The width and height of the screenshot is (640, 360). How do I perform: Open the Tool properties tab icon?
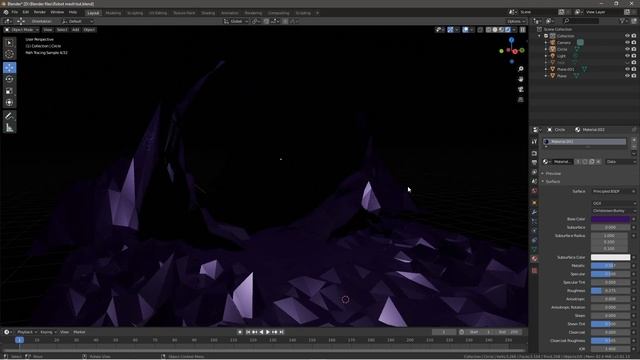[x=534, y=142]
